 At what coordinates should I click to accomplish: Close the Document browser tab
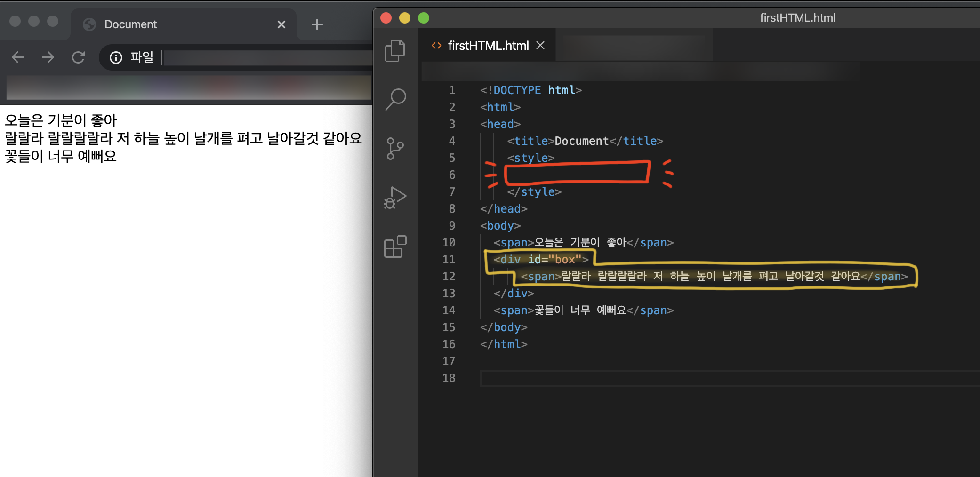281,24
